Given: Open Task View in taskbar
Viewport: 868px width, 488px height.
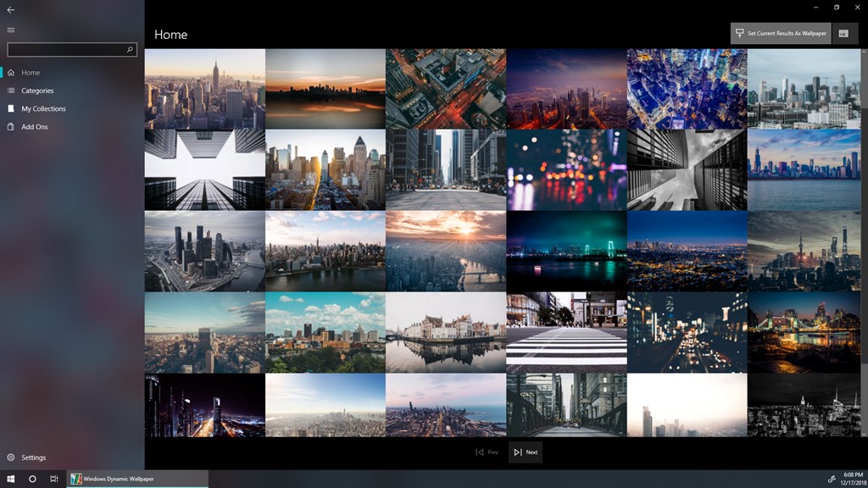Looking at the screenshot, I should [53, 480].
